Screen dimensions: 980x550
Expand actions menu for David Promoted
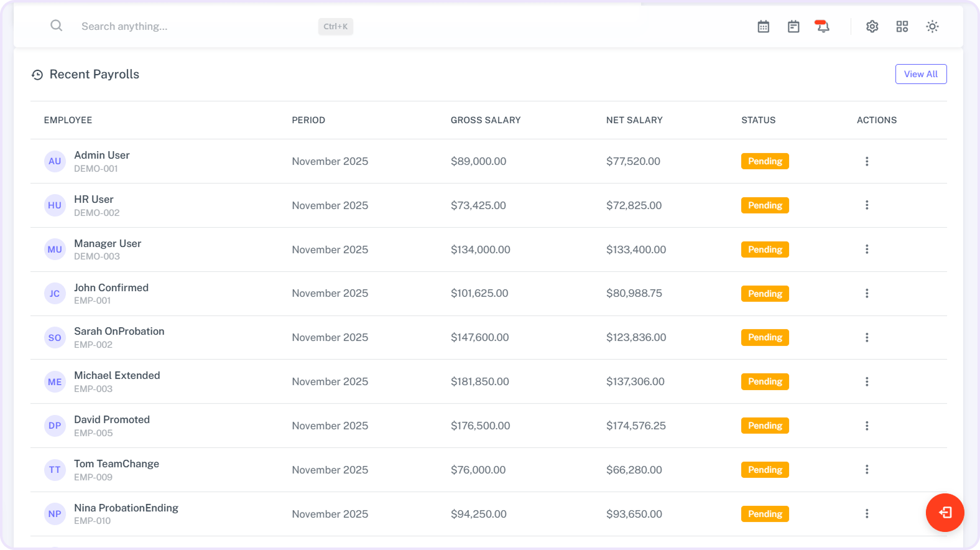click(866, 426)
